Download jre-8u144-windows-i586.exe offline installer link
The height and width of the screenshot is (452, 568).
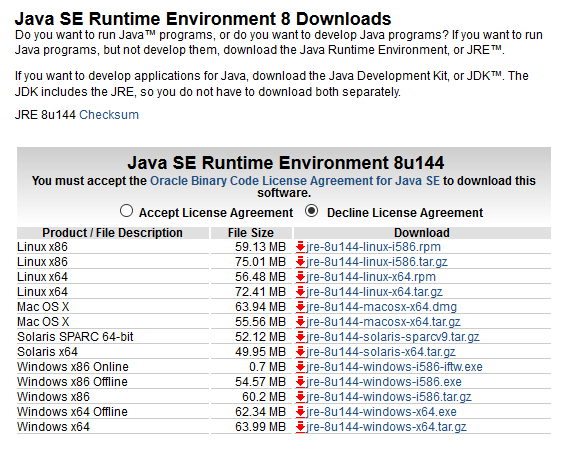point(384,382)
